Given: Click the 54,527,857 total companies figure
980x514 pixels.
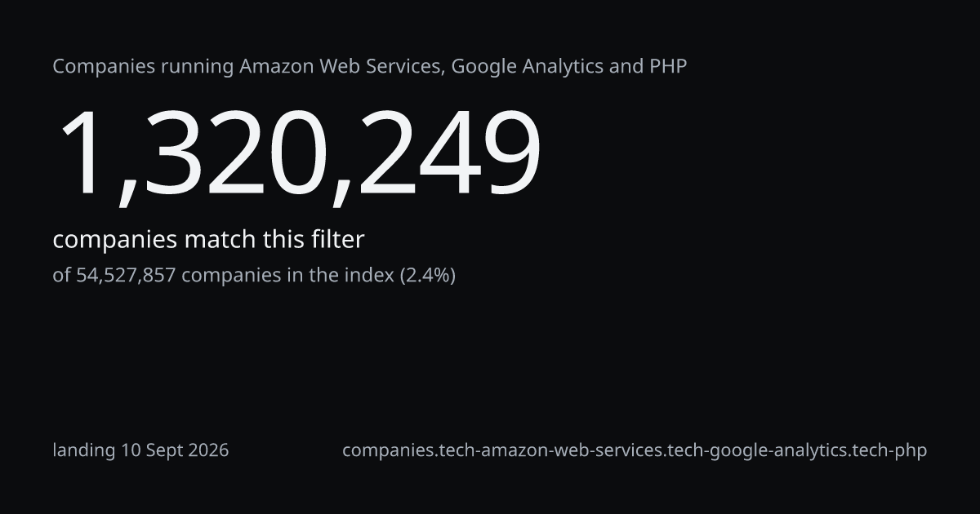Looking at the screenshot, I should click(x=126, y=276).
